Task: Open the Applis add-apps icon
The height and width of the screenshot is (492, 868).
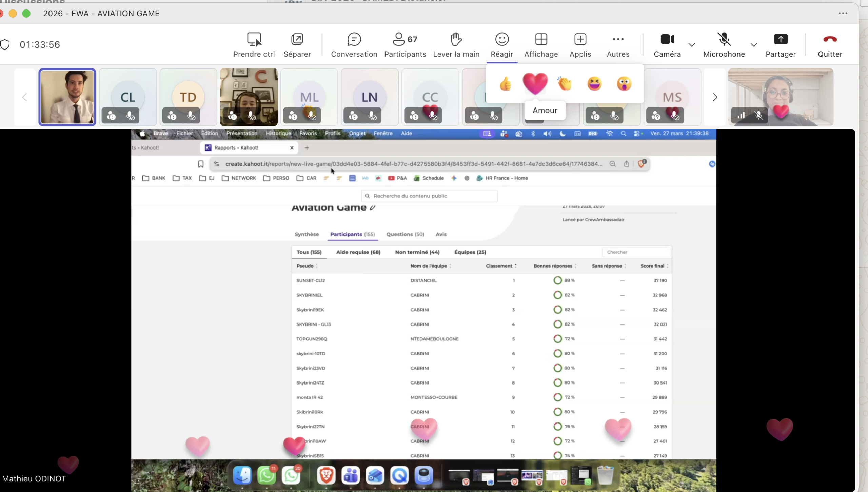Action: coord(580,40)
